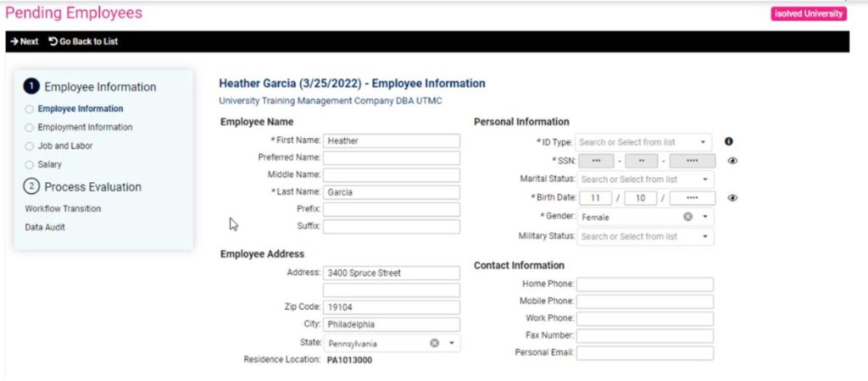Focus the Mobile Phone field
This screenshot has width=868, height=381.
(645, 301)
